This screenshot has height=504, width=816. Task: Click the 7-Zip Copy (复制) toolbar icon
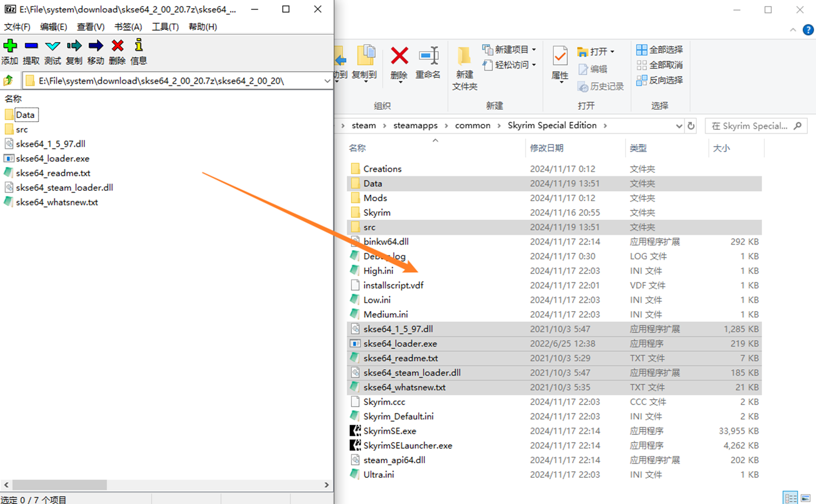(x=74, y=46)
